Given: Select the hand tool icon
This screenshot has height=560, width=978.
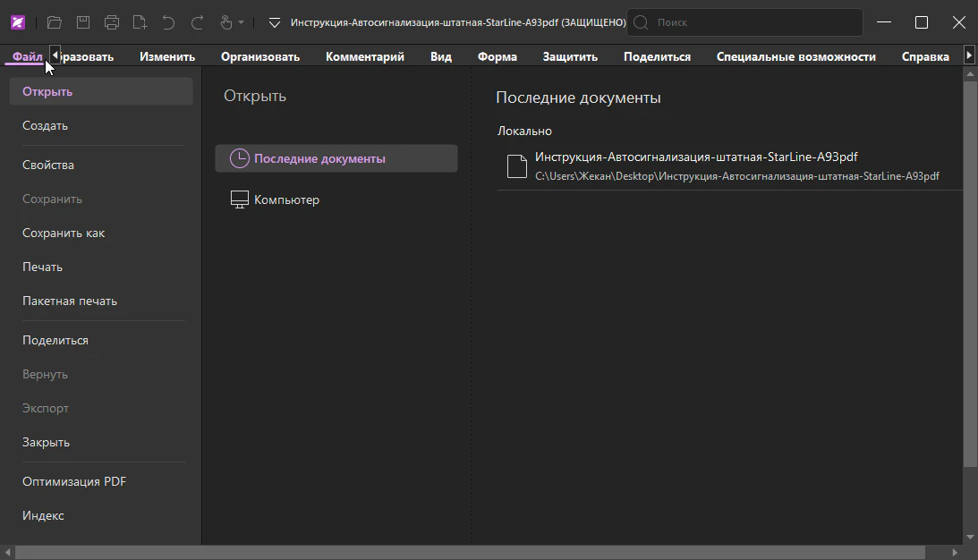Looking at the screenshot, I should pyautogui.click(x=225, y=22).
